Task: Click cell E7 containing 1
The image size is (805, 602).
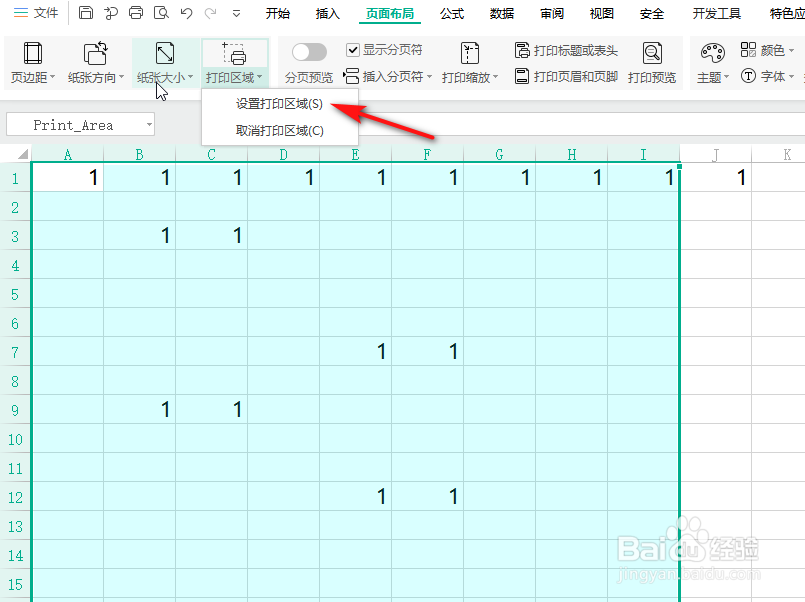Action: tap(355, 352)
